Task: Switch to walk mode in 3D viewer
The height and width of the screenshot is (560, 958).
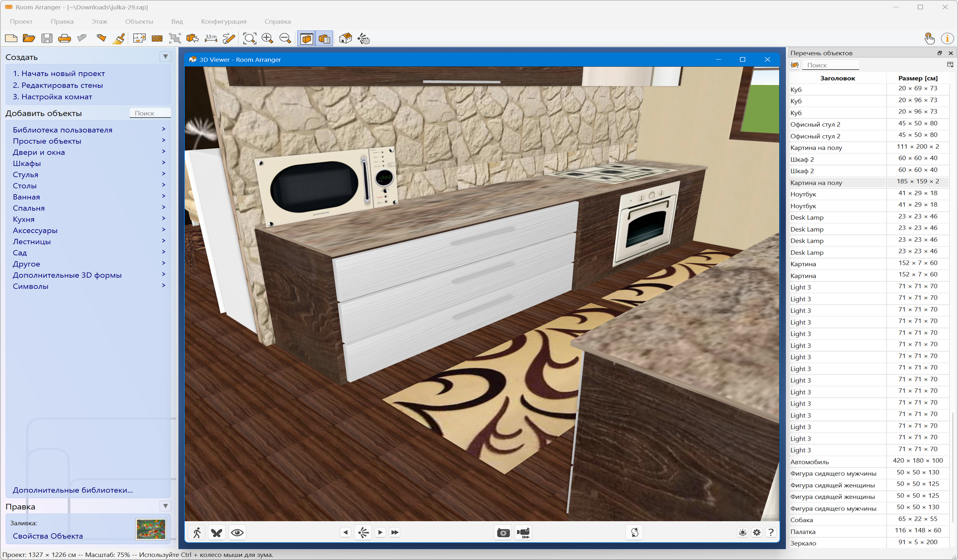Action: pos(197,532)
